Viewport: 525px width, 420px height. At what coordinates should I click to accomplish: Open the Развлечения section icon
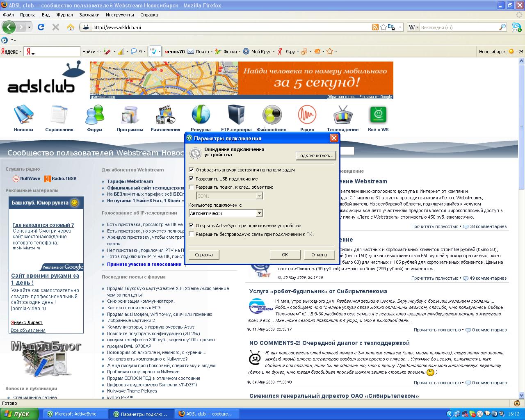click(165, 115)
